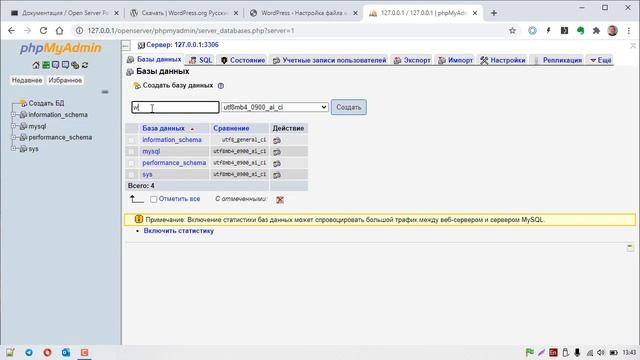Viewport: 640px width, 360px height.
Task: Click the console icon at right edge
Action: point(630,247)
